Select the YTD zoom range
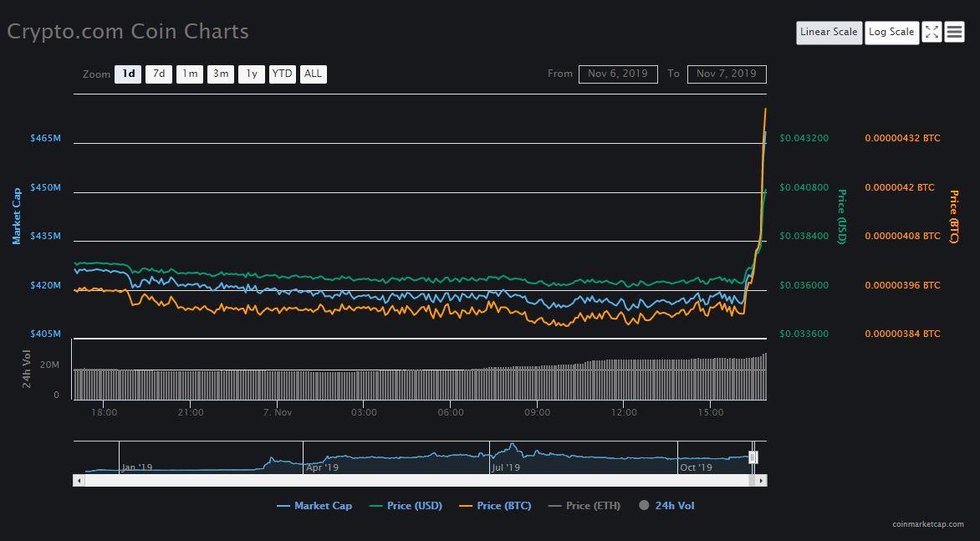The image size is (980, 541). point(282,74)
